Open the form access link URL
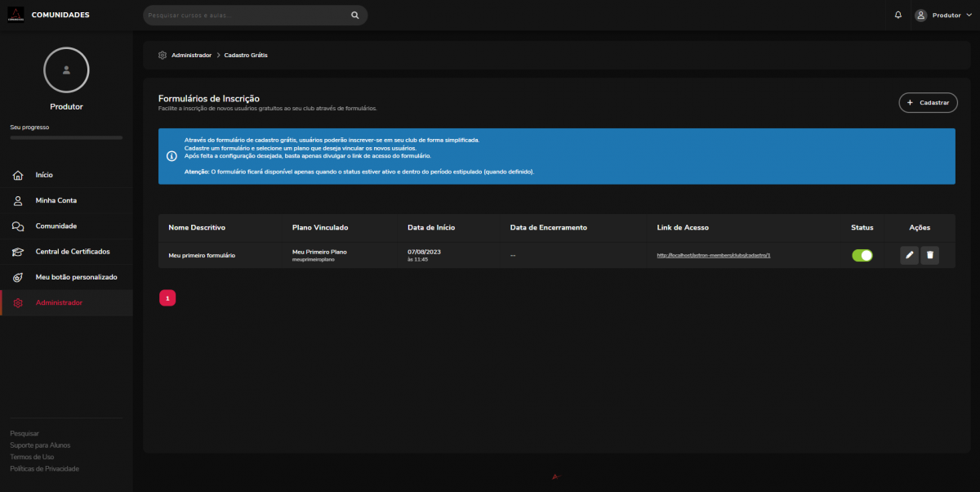This screenshot has width=980, height=492. click(713, 256)
